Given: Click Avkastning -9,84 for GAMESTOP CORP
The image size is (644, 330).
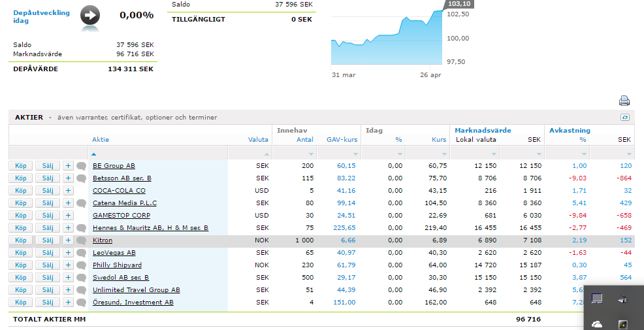Looking at the screenshot, I should (577, 216).
